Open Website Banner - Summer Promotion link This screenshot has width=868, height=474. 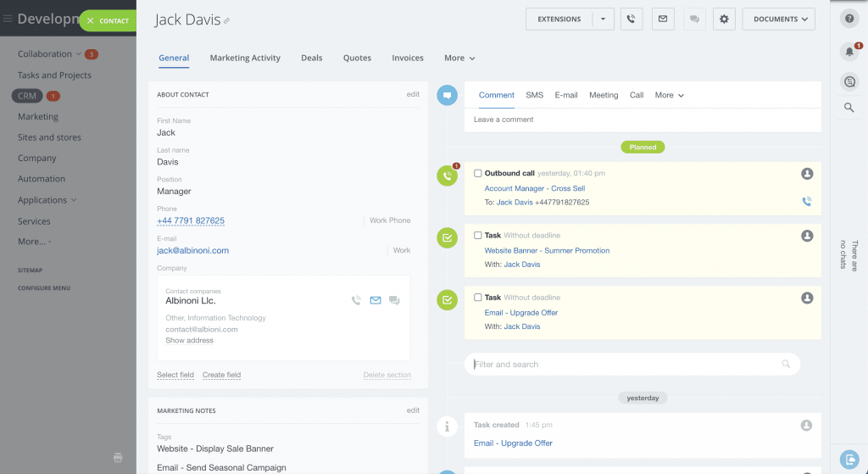[x=547, y=250]
